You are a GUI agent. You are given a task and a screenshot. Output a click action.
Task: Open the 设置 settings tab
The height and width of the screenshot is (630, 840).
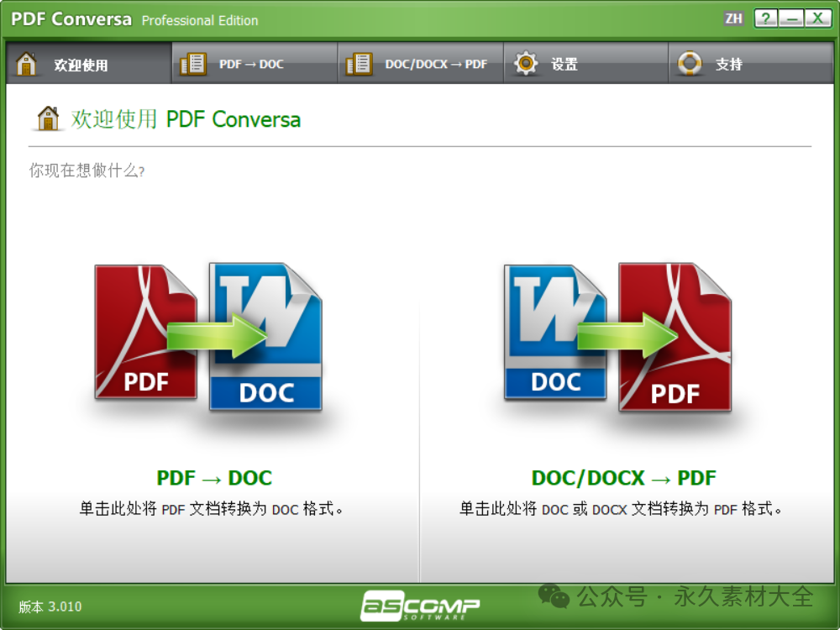tap(586, 64)
